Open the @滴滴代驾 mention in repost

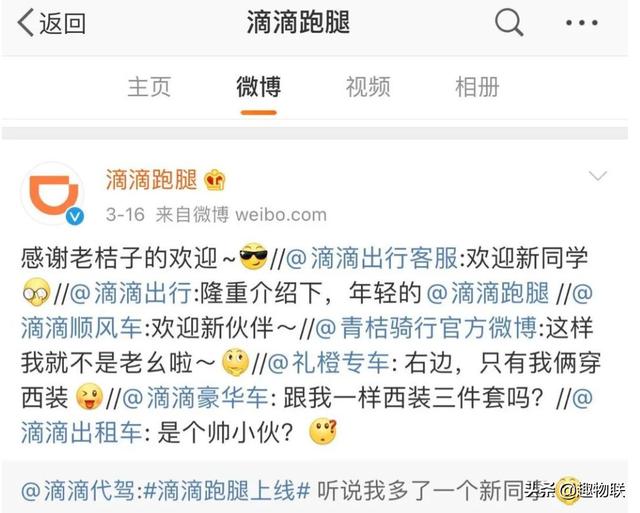coord(78,491)
